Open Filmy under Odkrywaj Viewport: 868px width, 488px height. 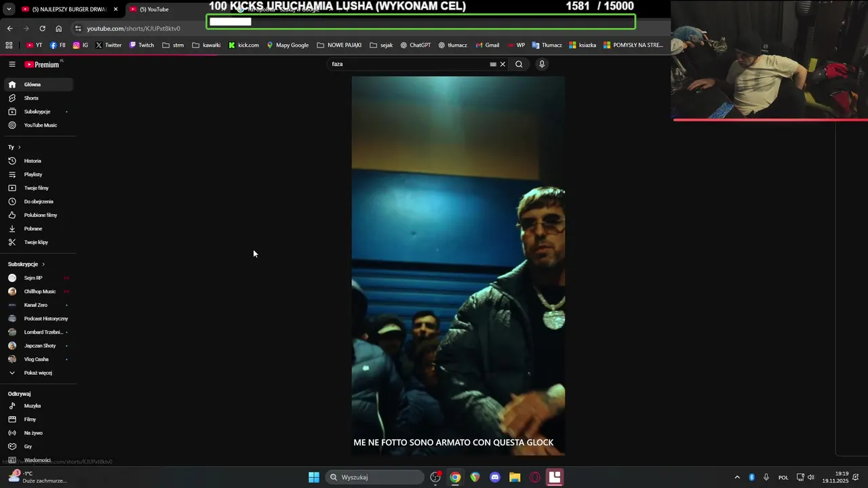(x=38, y=420)
